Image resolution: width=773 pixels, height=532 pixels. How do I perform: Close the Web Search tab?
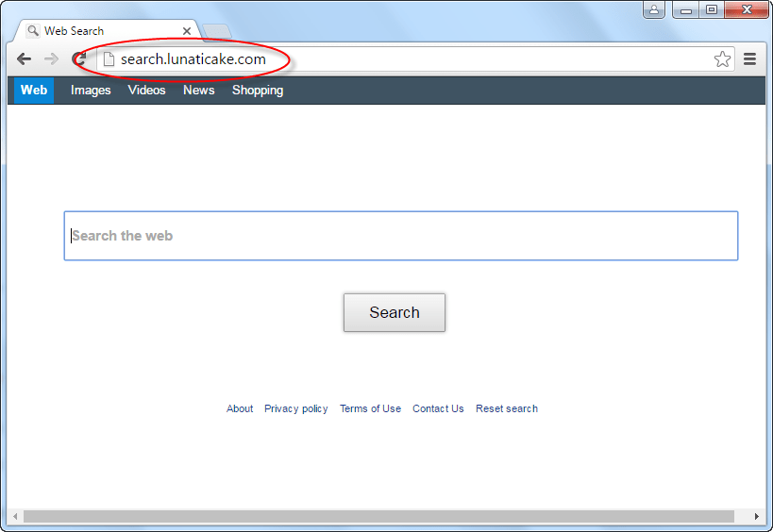187,31
